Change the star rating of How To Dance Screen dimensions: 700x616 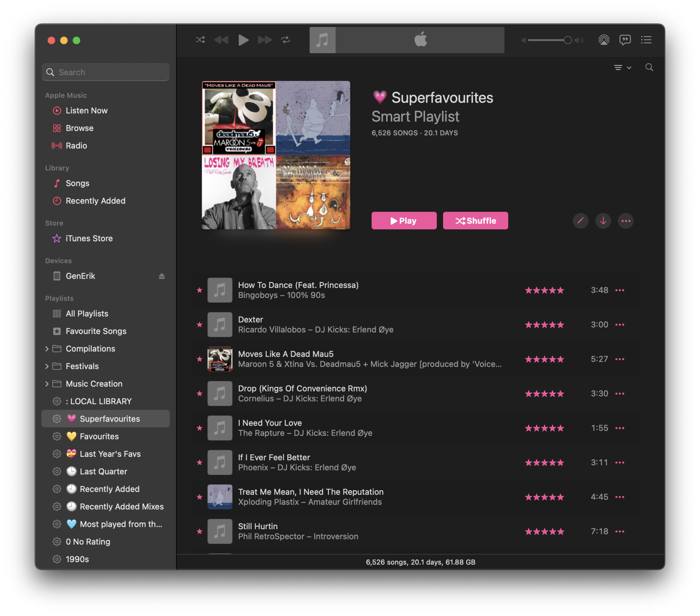(x=545, y=290)
